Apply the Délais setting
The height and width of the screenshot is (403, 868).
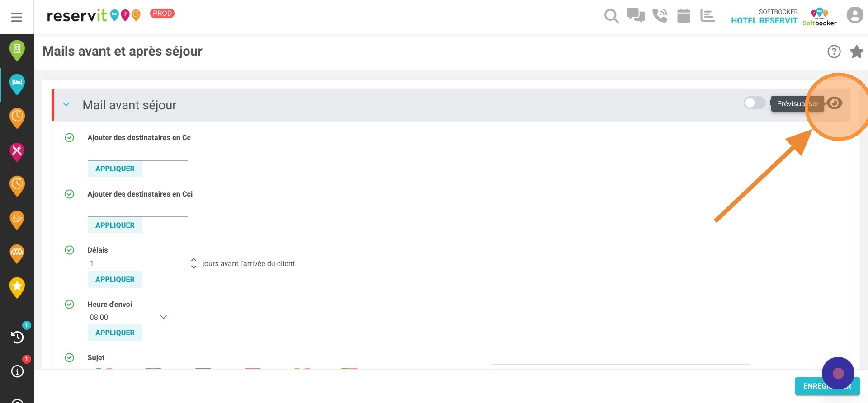[115, 279]
